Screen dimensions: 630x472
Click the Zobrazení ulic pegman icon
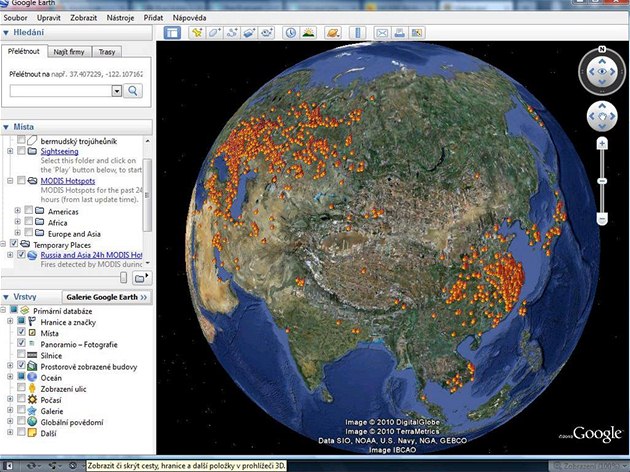click(x=32, y=388)
